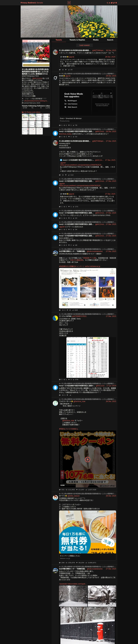Open the profile banner photo of yellow flowers
This screenshot has width=138, height=644.
click(69, 21)
